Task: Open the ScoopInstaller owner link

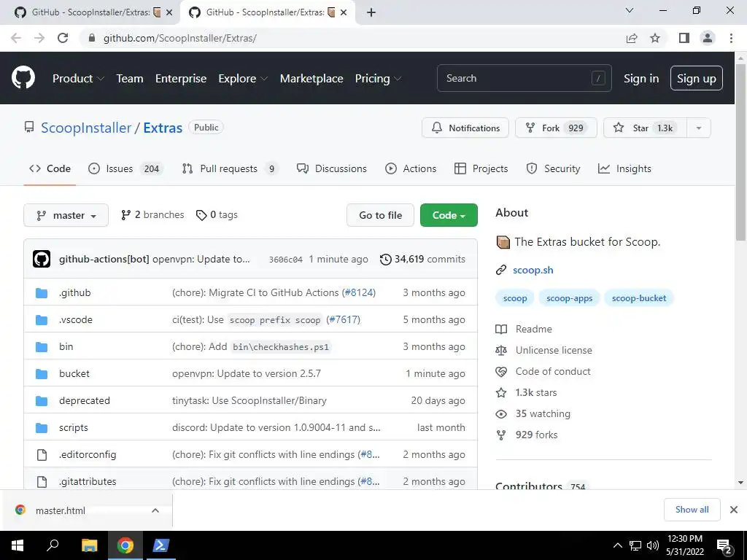Action: click(86, 128)
